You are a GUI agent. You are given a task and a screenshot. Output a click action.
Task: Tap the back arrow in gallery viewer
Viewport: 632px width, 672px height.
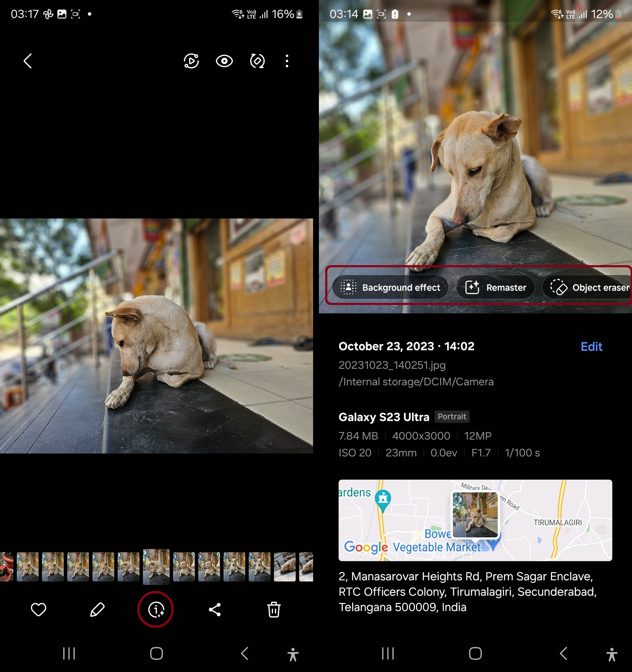tap(28, 61)
